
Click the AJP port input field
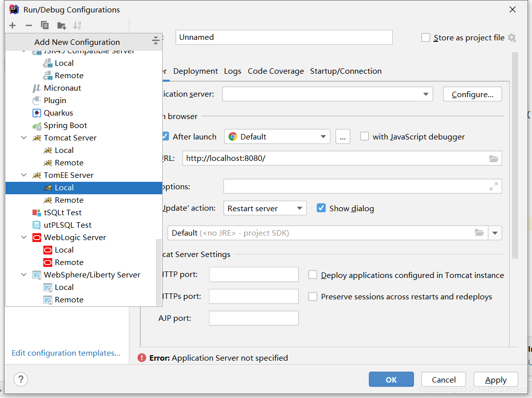point(254,318)
